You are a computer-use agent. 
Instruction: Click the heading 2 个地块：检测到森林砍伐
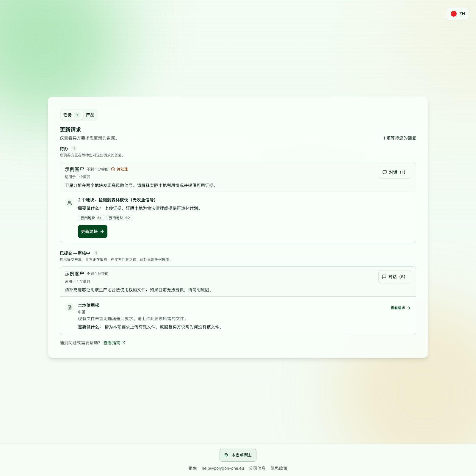[118, 200]
